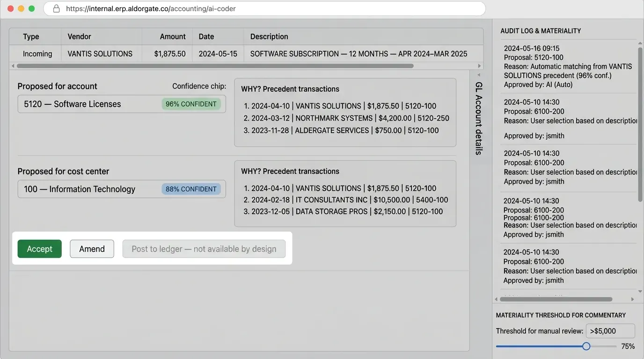Click the left arrow of the audit log horizontal scrollbar
This screenshot has height=359, width=644.
pyautogui.click(x=497, y=299)
